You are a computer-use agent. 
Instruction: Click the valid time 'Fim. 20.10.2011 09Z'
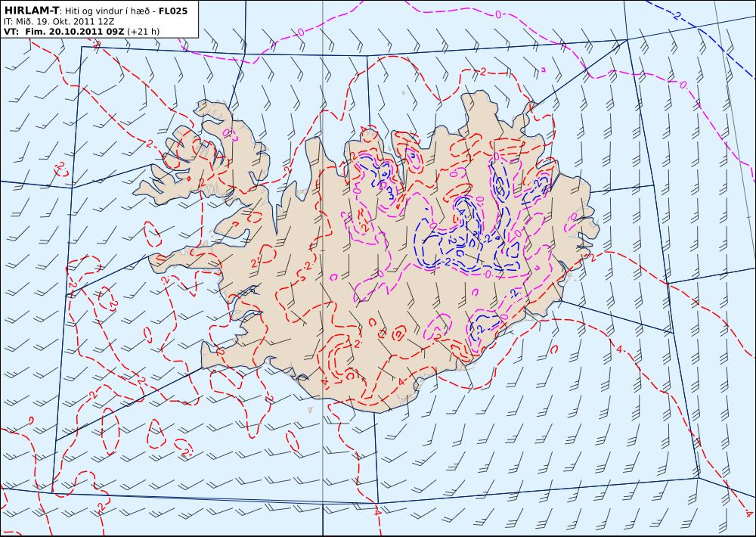tap(74, 31)
